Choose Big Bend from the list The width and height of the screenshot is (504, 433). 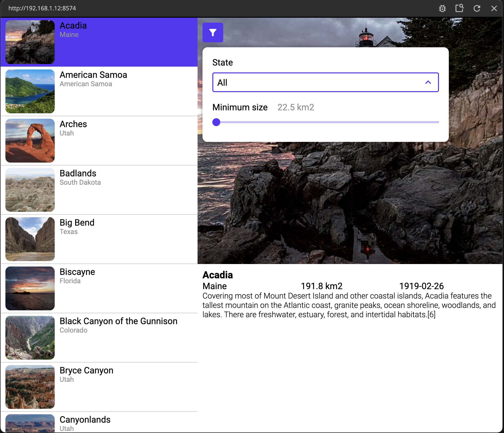click(x=99, y=239)
